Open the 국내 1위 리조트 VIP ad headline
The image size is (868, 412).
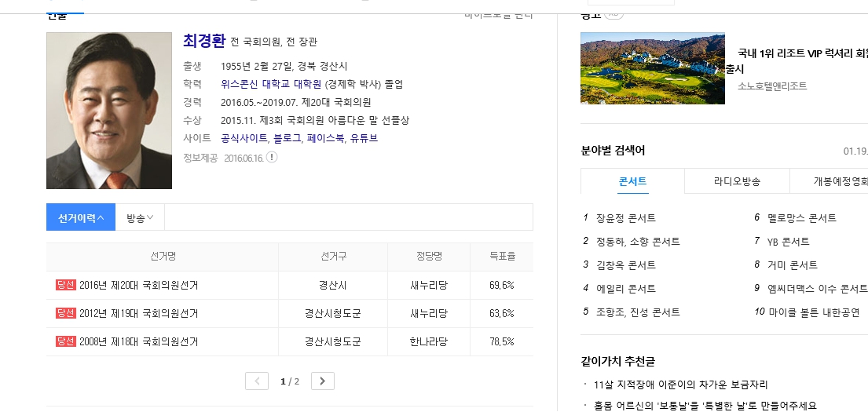(x=797, y=61)
